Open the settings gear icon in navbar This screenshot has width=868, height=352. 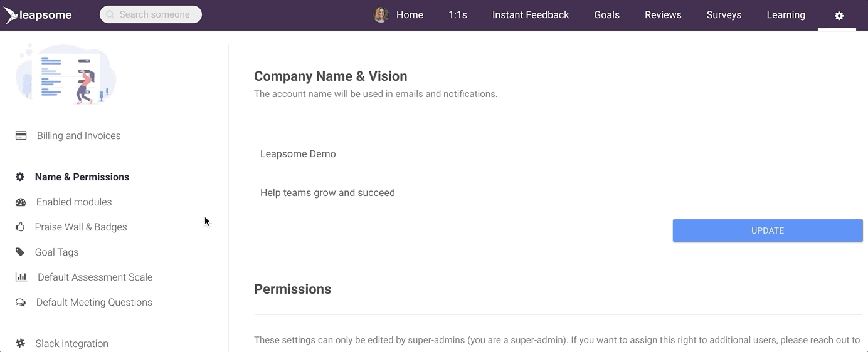click(x=839, y=16)
